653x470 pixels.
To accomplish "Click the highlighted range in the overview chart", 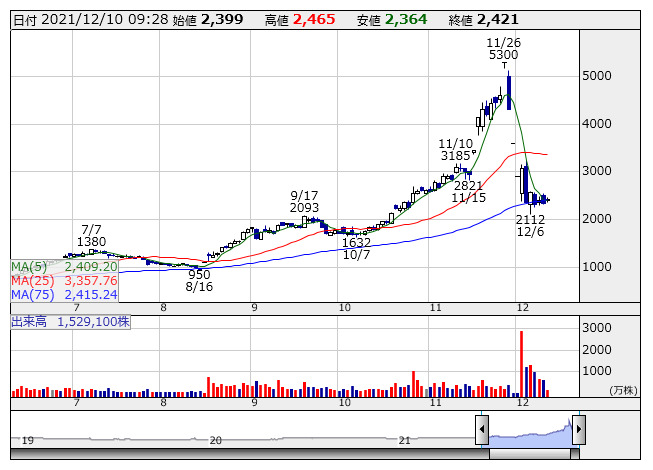I will point(531,435).
